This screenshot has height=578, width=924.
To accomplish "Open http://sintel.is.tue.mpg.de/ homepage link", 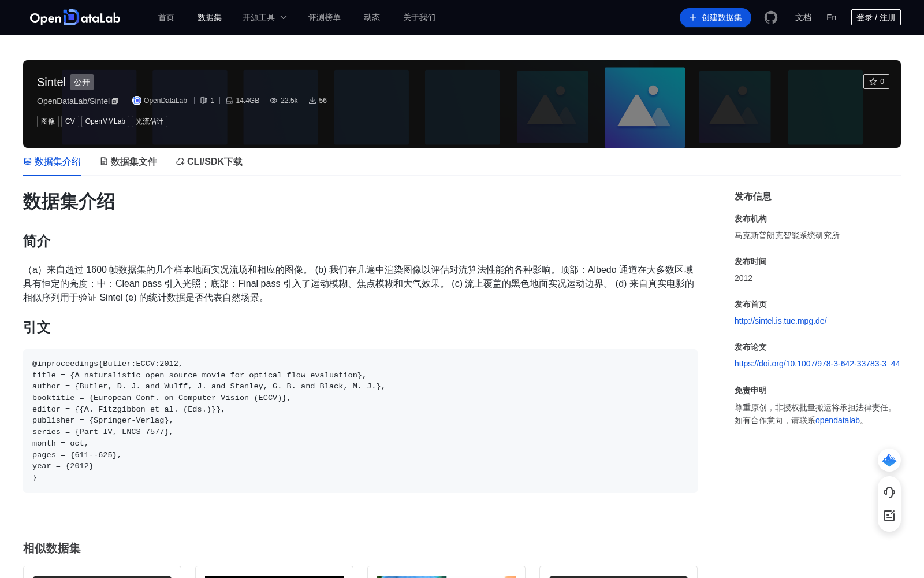I will [x=781, y=321].
